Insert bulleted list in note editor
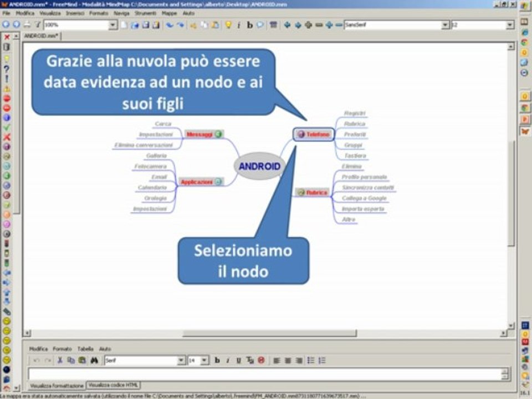Viewport: 532px width, 399px height. tap(311, 360)
